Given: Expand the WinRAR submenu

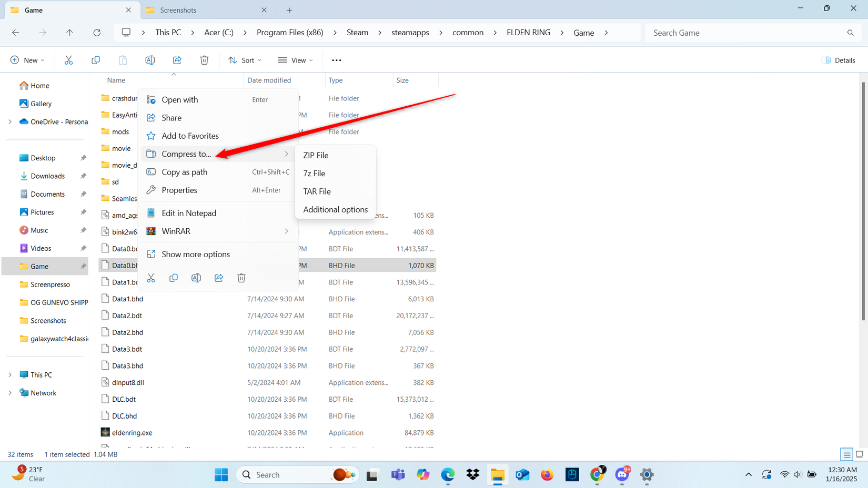Looking at the screenshot, I should (176, 231).
